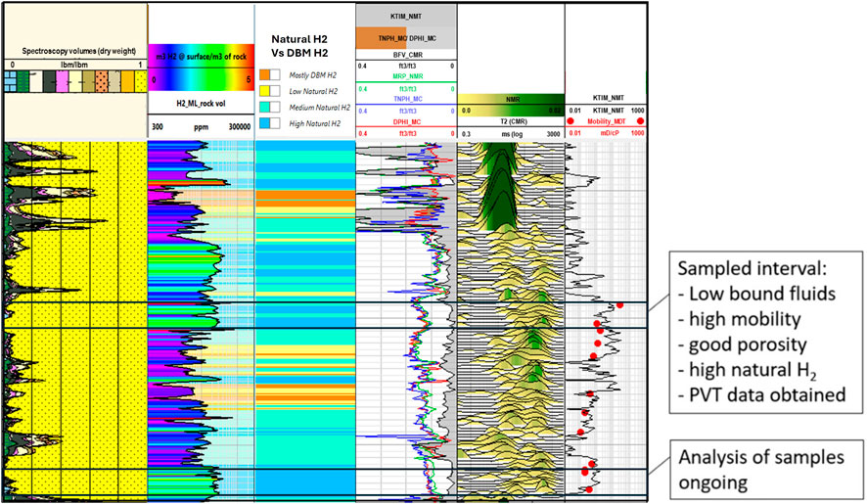Click the 'lbm/lbm' unit label

(x=74, y=65)
